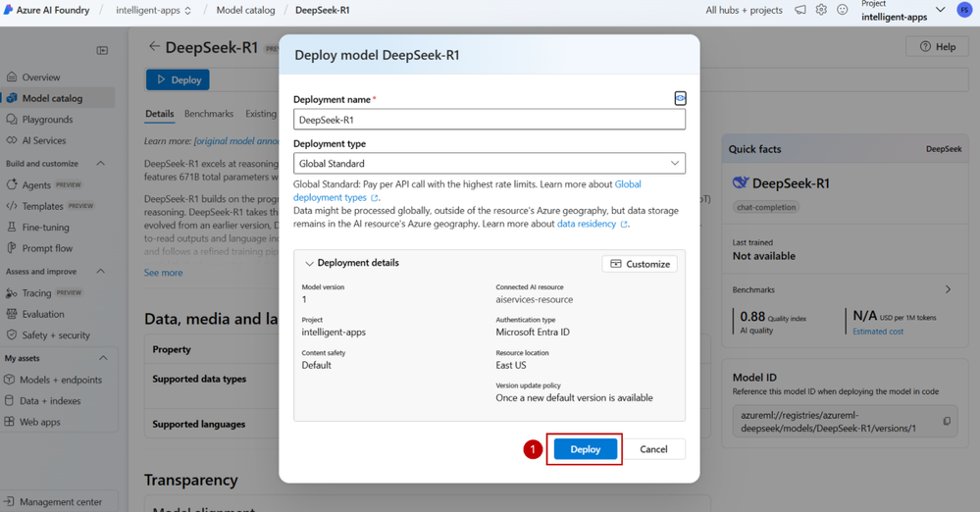Click the Models + endpoints cube icon
Screen dimensions: 980x512
point(10,380)
